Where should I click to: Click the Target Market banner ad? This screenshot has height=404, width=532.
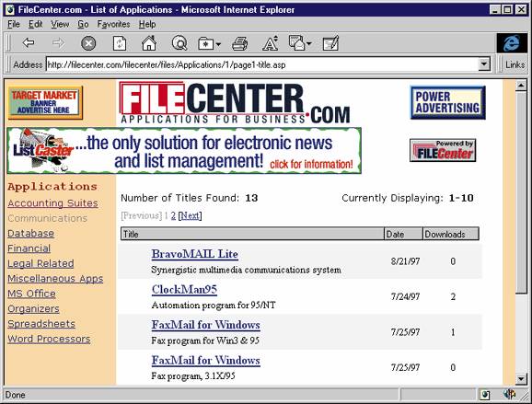pyautogui.click(x=45, y=103)
